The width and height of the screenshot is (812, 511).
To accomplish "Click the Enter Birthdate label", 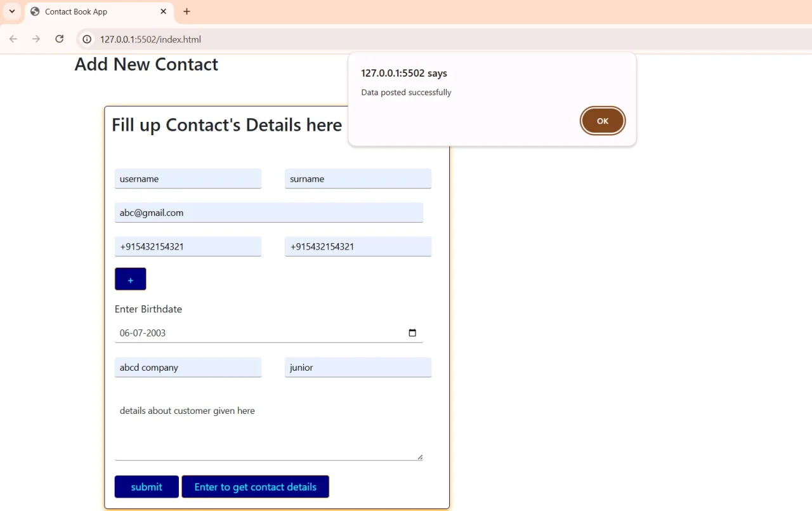I will [148, 309].
